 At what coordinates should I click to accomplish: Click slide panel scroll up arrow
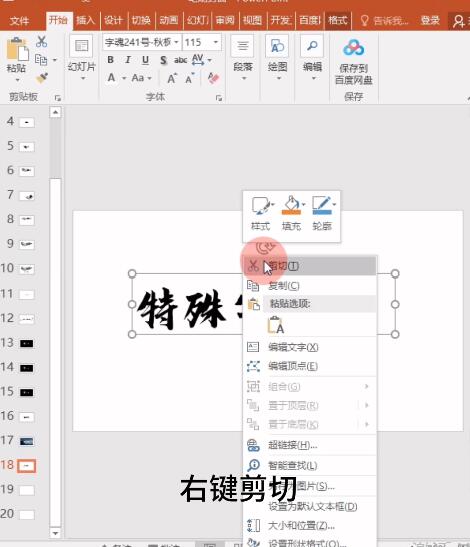[x=55, y=112]
